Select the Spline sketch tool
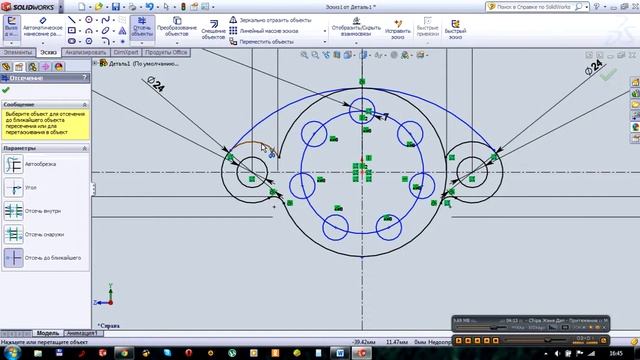The width and height of the screenshot is (640, 360). click(x=105, y=20)
